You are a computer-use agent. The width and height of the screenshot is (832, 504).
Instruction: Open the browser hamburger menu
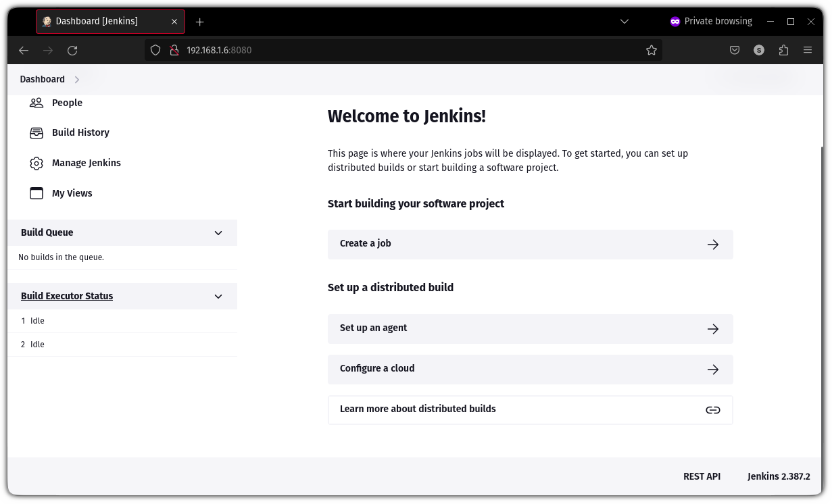[x=808, y=50]
